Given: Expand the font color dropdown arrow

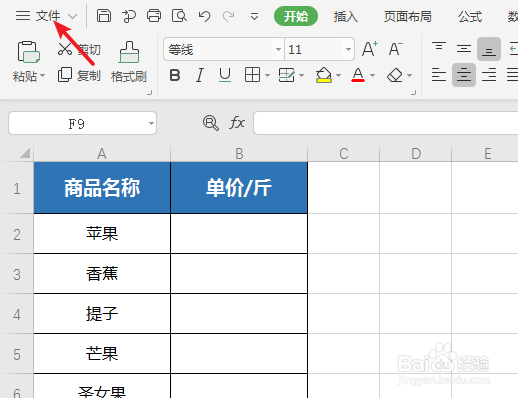Looking at the screenshot, I should tap(373, 75).
